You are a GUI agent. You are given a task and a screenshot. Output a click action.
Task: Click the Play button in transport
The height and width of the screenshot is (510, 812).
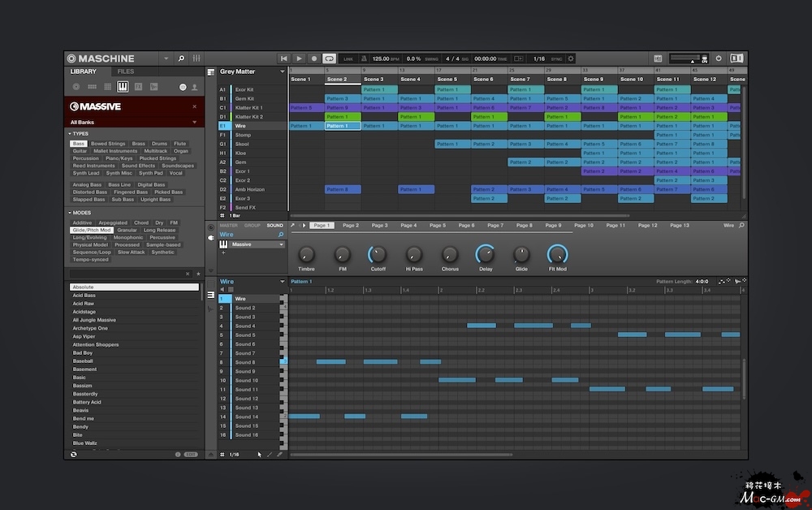click(x=299, y=58)
